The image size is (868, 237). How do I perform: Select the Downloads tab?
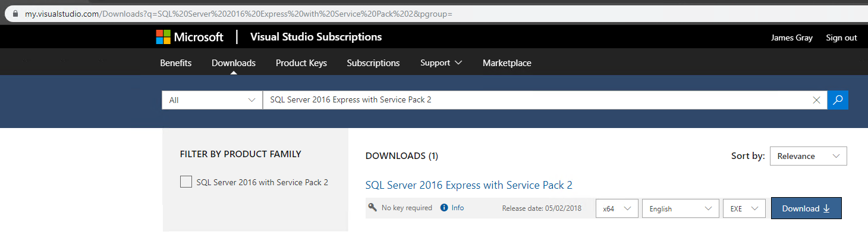pos(234,63)
